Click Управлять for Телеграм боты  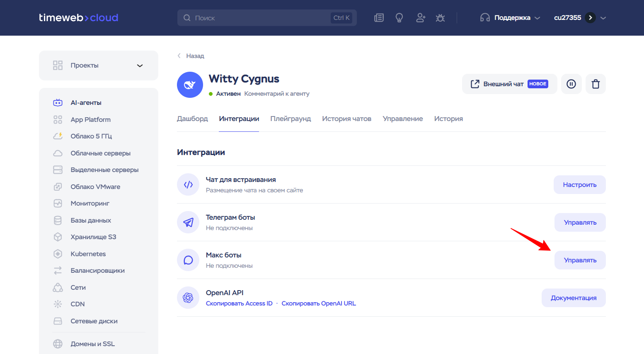point(580,222)
